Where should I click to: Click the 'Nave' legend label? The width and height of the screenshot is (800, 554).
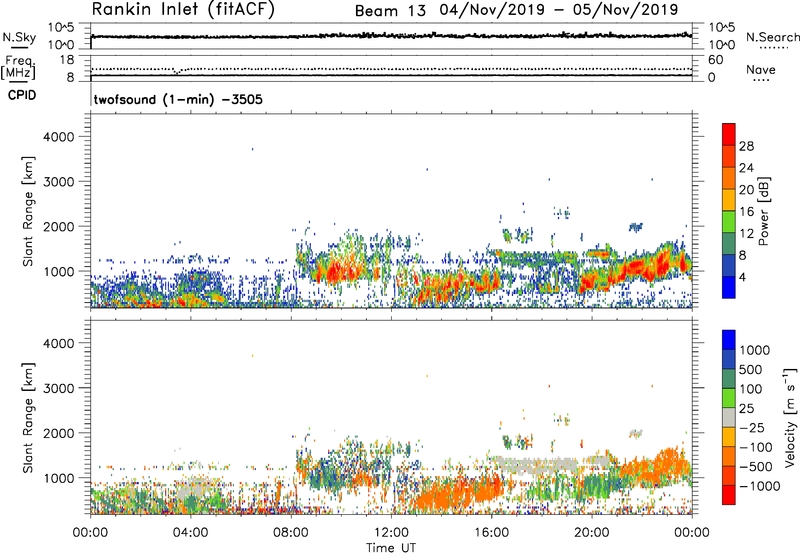tap(760, 70)
